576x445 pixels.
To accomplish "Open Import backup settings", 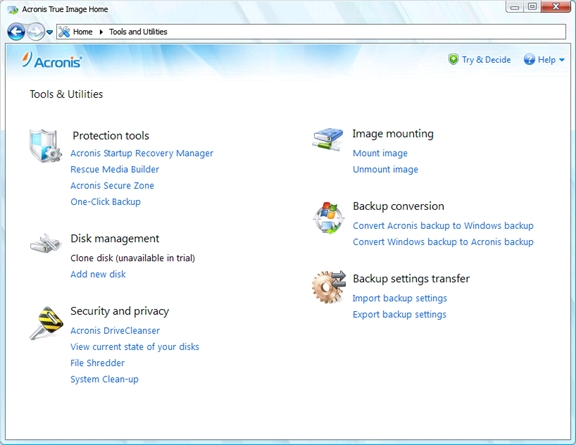I will (x=400, y=298).
